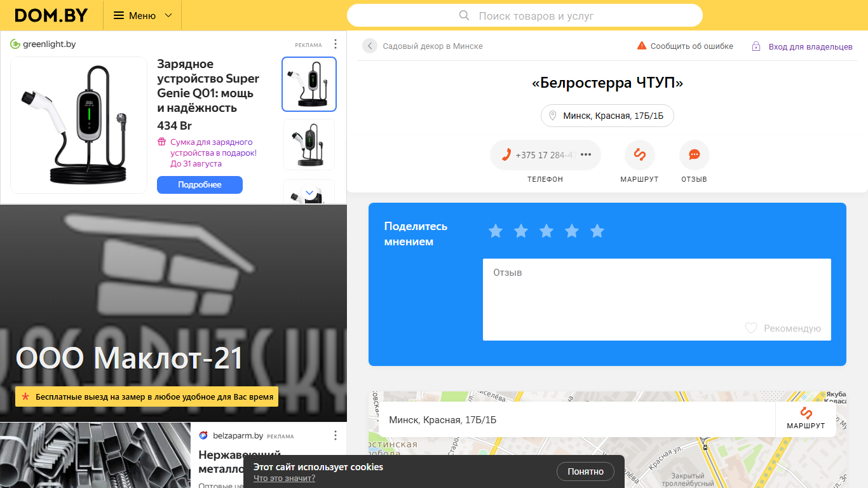The image size is (868, 488).
Task: Reveal full phone number with ellipsis
Action: 586,154
